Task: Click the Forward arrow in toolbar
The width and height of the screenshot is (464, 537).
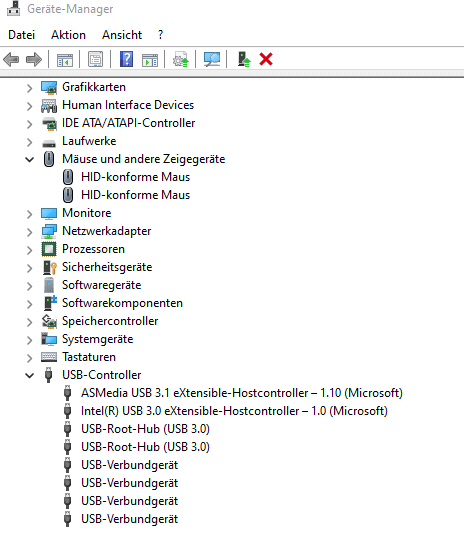Action: tap(34, 59)
